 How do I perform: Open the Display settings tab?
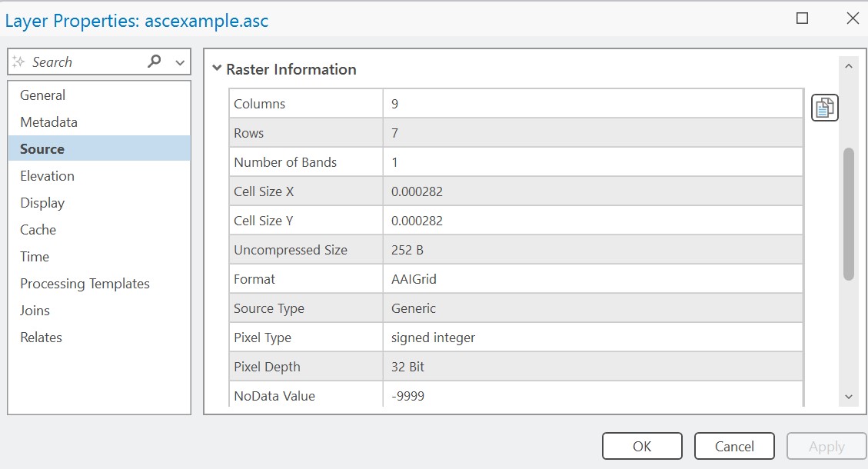pos(42,203)
